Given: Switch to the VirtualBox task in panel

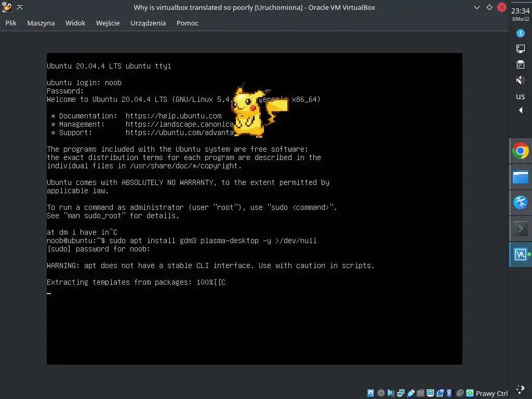Looking at the screenshot, I should [x=521, y=254].
